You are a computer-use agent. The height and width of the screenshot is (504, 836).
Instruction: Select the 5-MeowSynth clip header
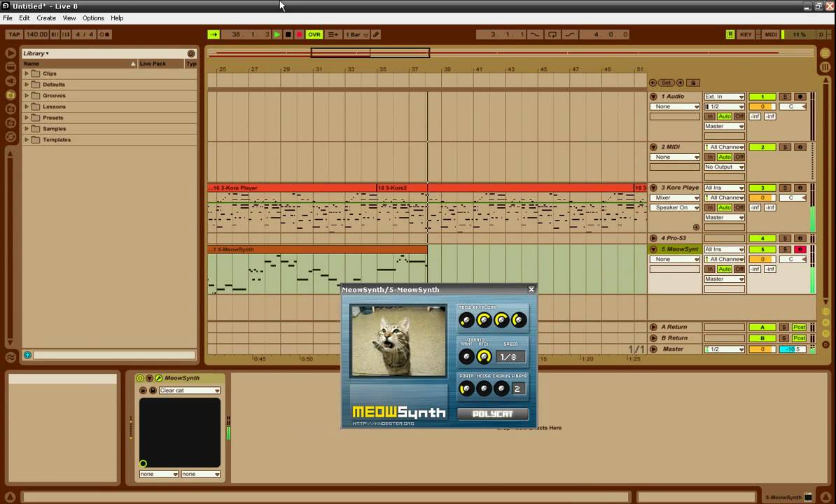tap(317, 249)
